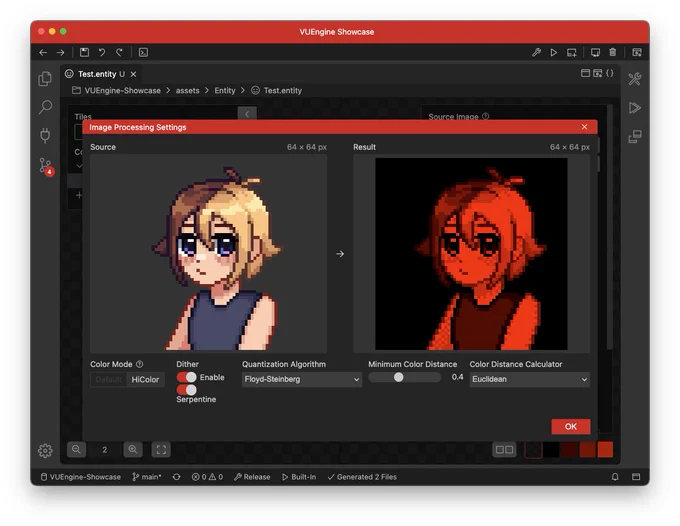This screenshot has width=680, height=526.
Task: Select the Test.entity editor tab
Action: [101, 74]
